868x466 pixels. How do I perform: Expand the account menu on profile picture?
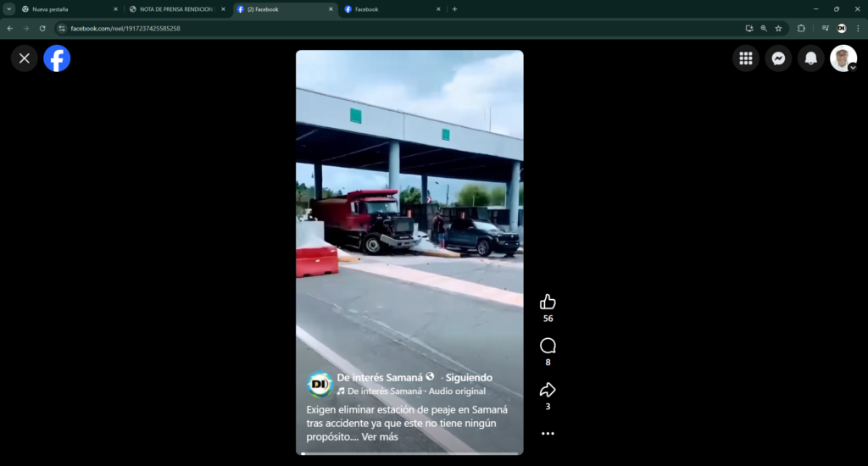click(843, 58)
